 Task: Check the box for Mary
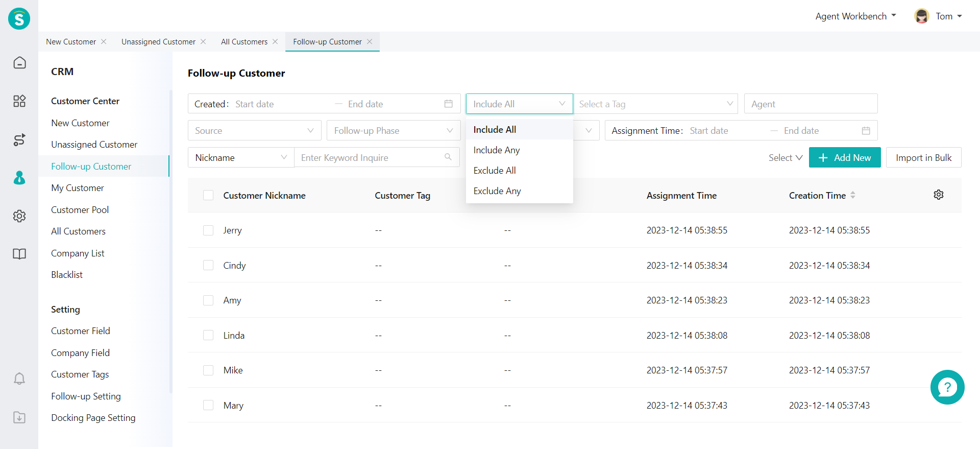(x=208, y=405)
